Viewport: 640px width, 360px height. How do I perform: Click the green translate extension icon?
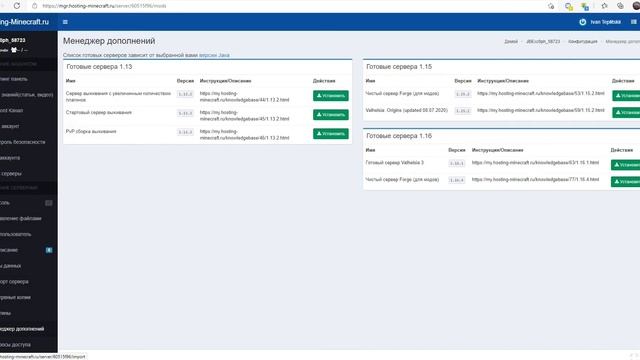585,6
